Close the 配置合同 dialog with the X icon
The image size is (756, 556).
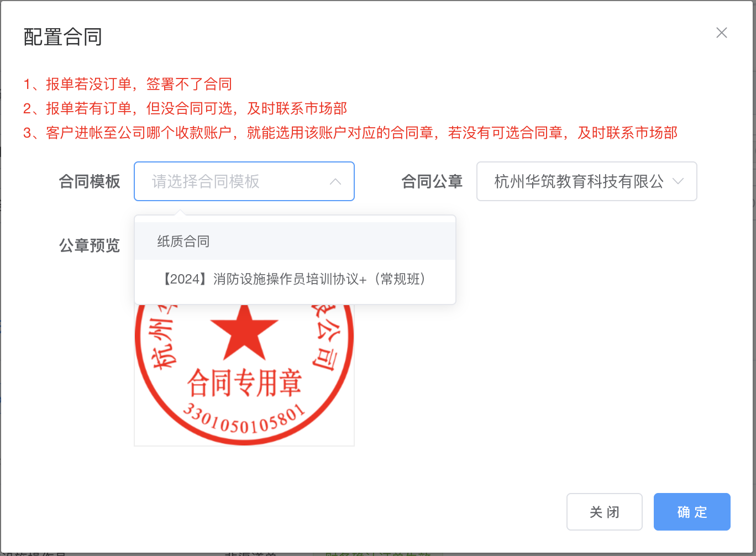(721, 33)
